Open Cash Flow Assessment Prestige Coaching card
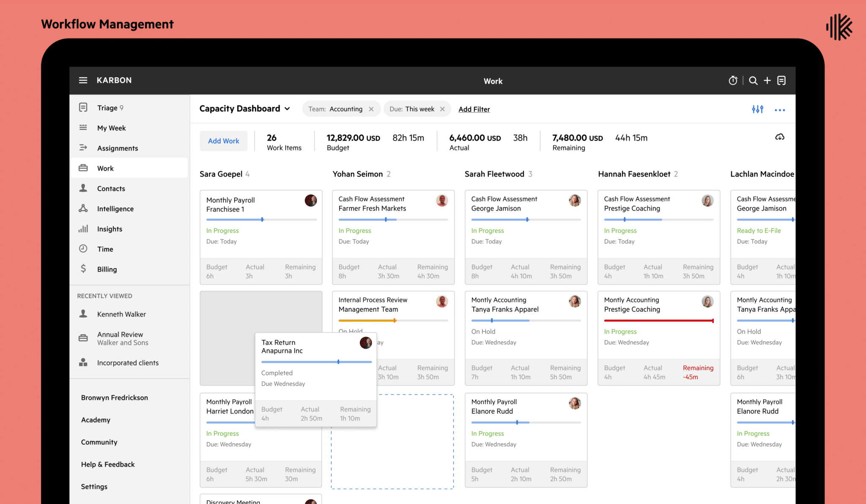The width and height of the screenshot is (866, 504). [659, 237]
